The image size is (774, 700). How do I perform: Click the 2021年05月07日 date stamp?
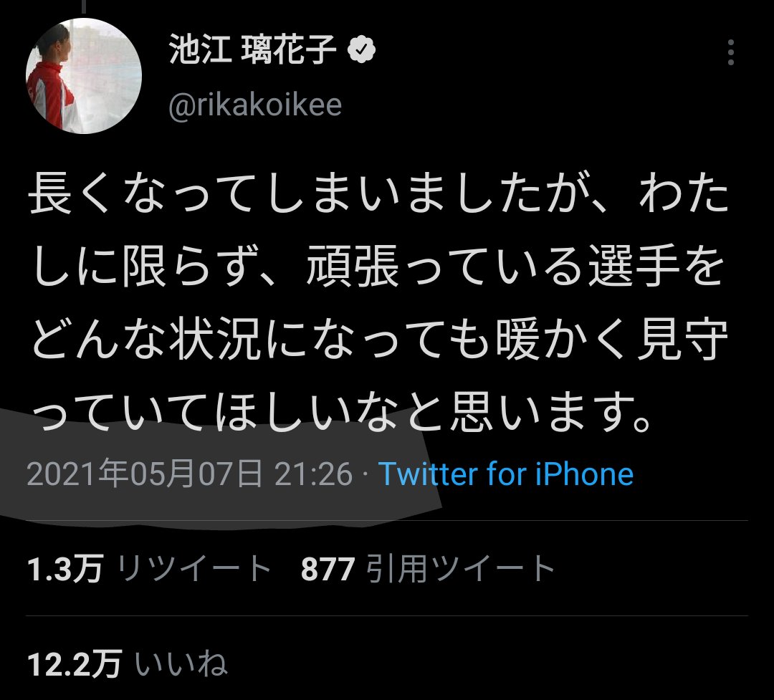[145, 474]
